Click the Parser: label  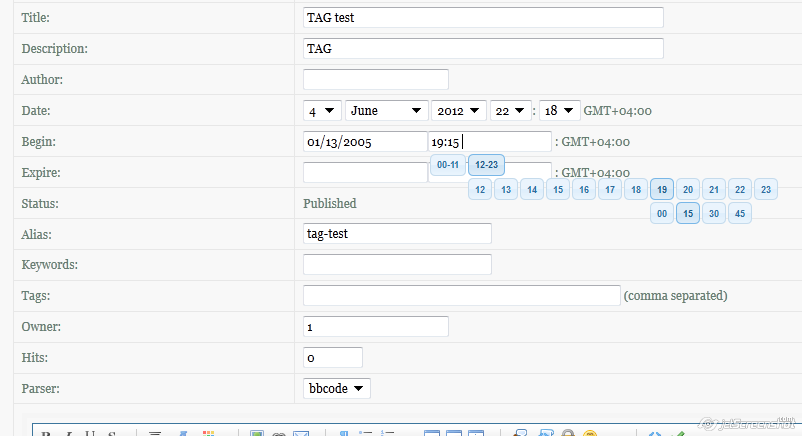(x=40, y=388)
